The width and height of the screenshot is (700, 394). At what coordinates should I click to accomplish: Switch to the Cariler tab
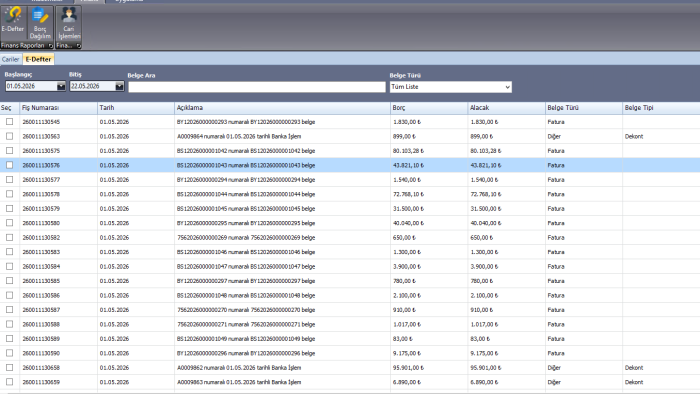click(x=10, y=59)
